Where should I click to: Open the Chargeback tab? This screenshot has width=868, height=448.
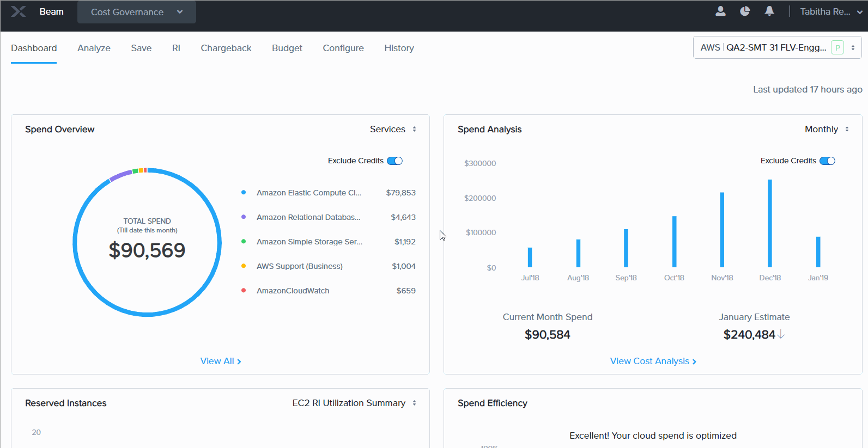pyautogui.click(x=226, y=48)
